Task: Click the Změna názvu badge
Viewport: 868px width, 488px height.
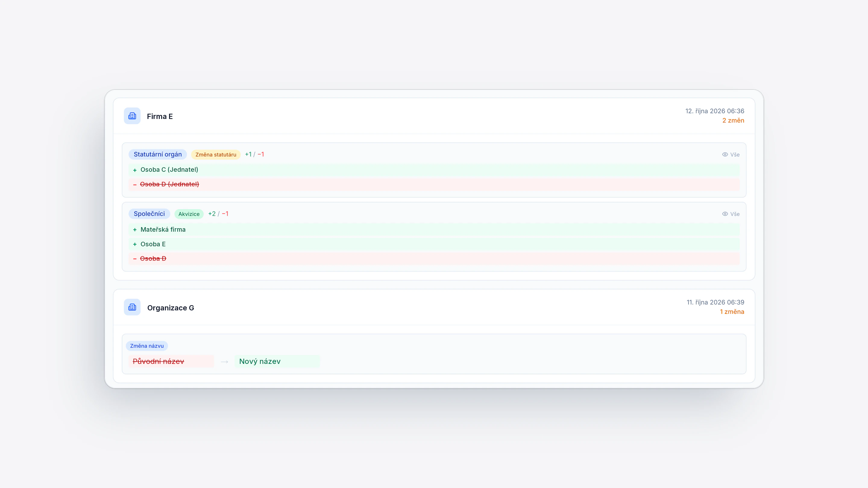Action: tap(147, 346)
